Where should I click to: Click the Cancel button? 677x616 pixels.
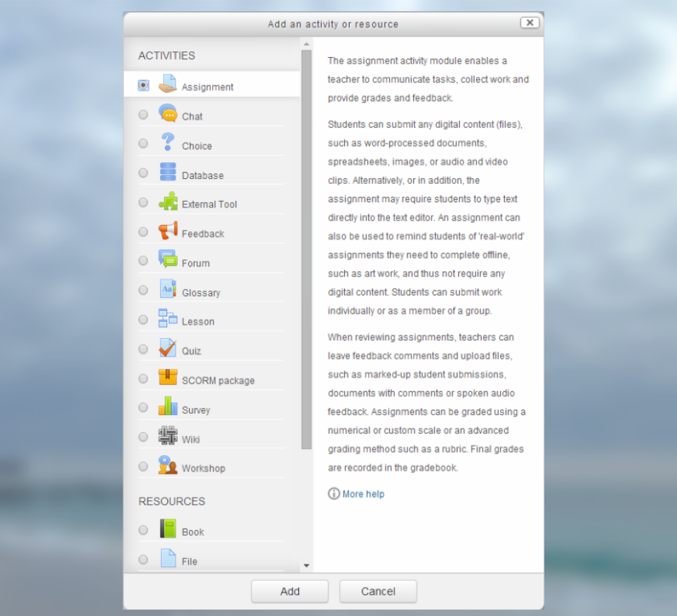point(378,591)
